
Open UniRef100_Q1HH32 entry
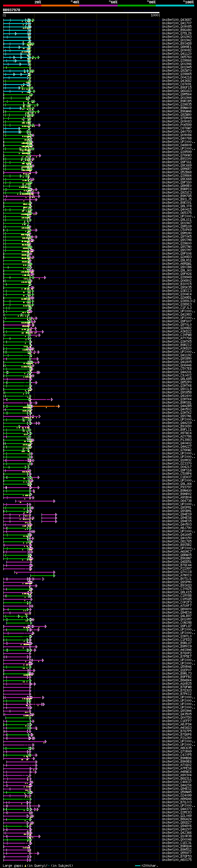177,460
